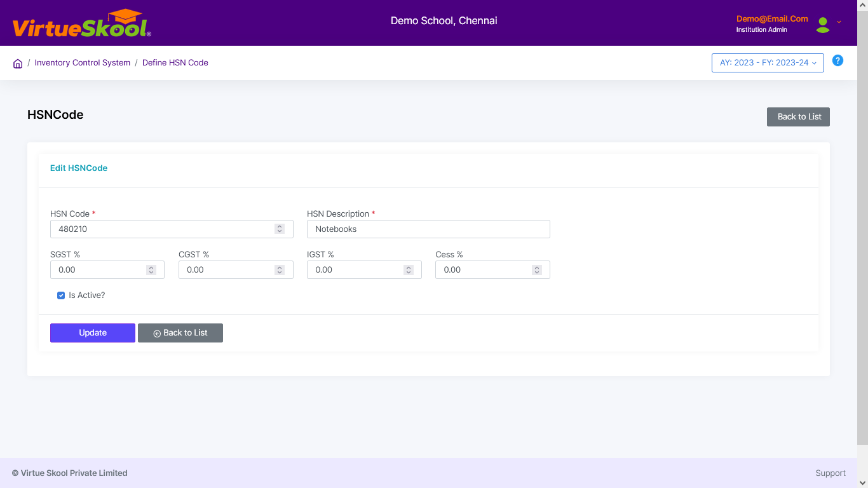
Task: Click the top-right Back to List button
Action: click(798, 117)
